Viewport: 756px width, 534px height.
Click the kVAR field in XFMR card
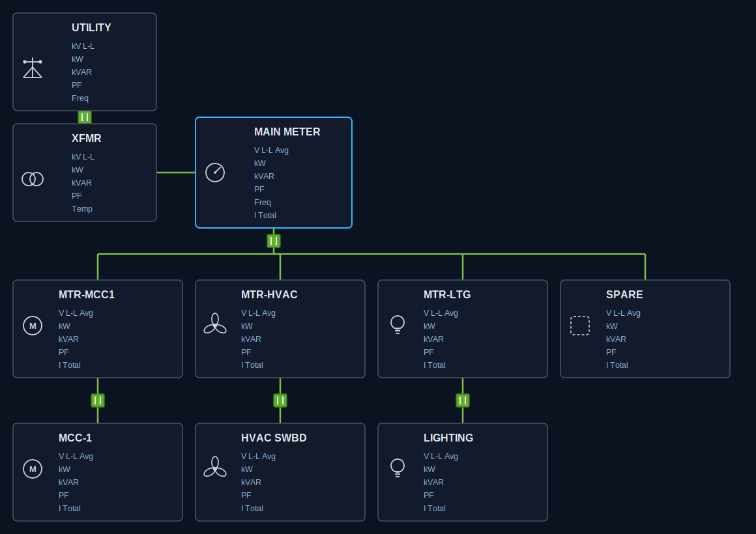82,183
